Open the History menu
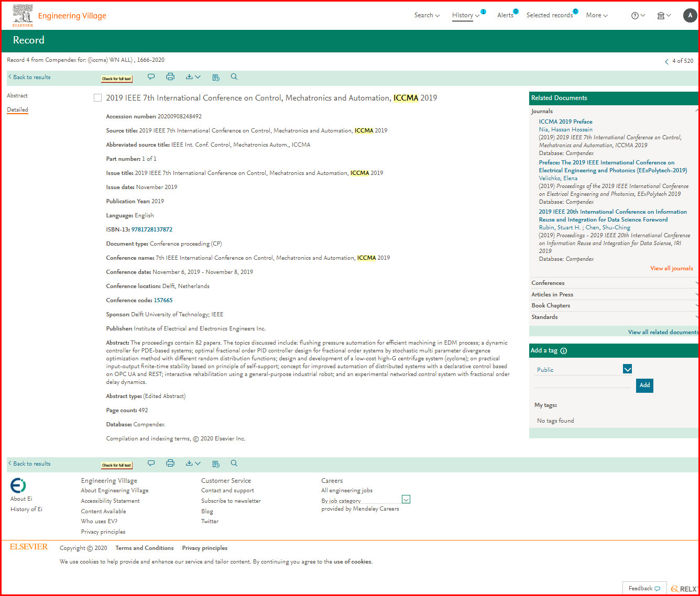This screenshot has height=596, width=700. click(x=466, y=15)
